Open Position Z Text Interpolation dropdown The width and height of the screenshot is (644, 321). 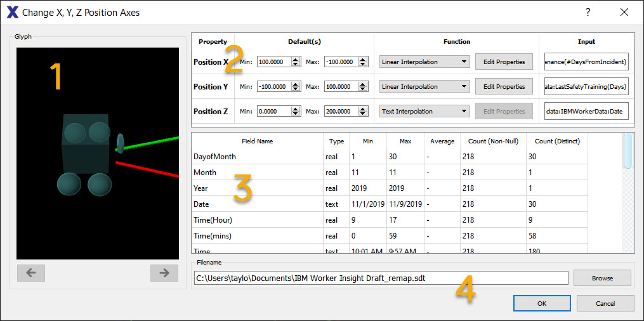click(424, 111)
